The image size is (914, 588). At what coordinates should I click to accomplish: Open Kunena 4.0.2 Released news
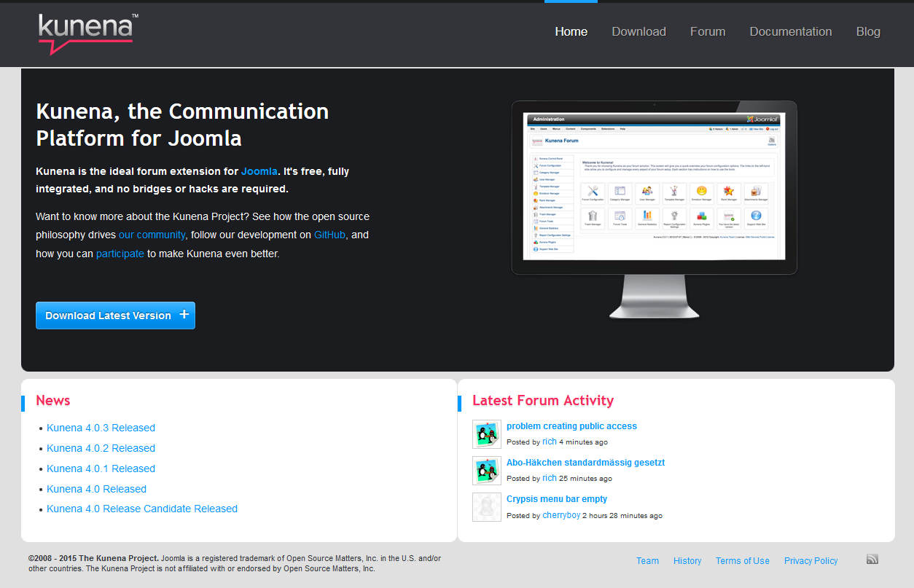(101, 448)
